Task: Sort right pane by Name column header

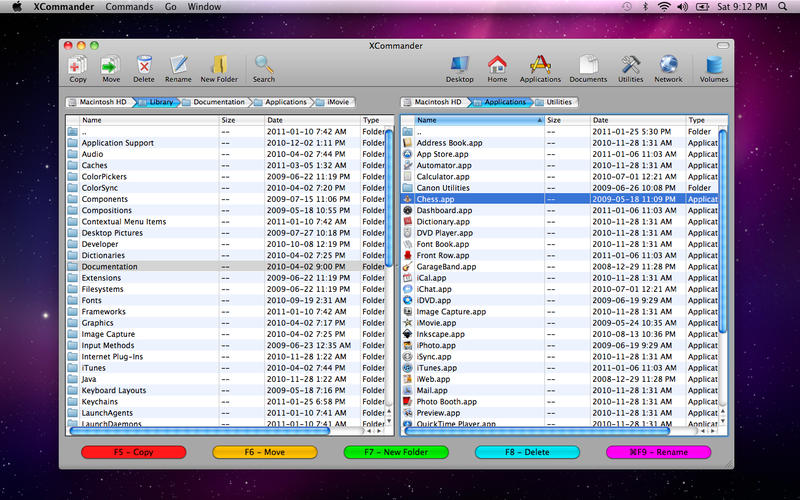Action: click(479, 120)
